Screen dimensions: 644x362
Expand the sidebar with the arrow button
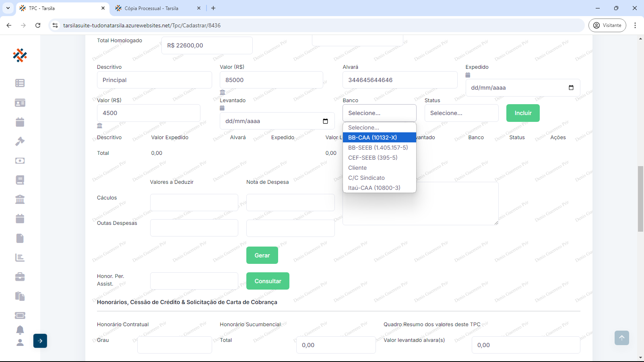[x=40, y=341]
